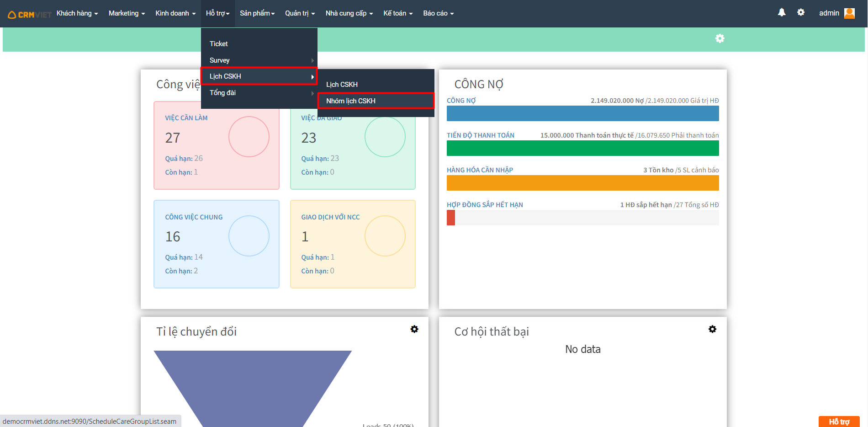Click the TIẾN ĐỘ THANH TOÁN label
Image resolution: width=868 pixels, height=427 pixels.
point(481,135)
